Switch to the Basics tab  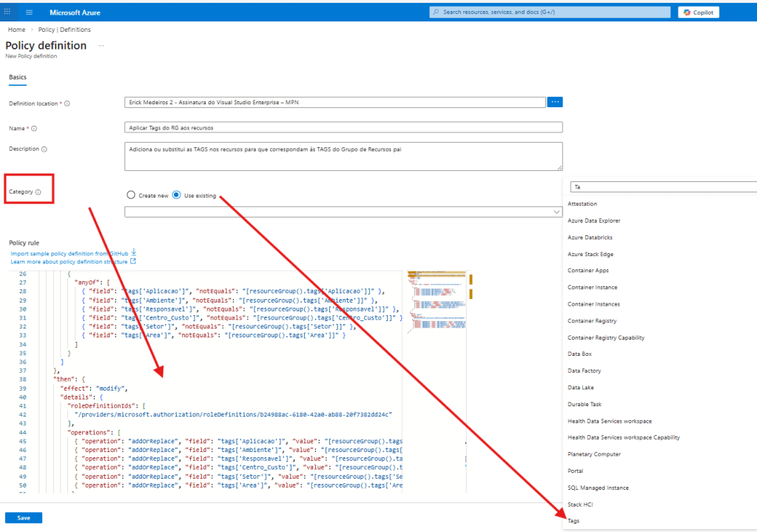17,76
